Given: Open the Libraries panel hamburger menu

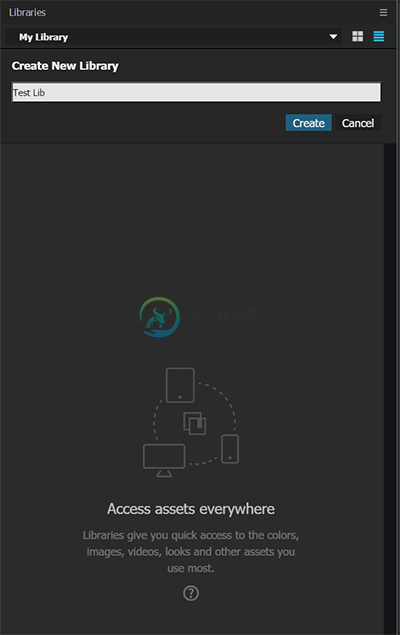Looking at the screenshot, I should pyautogui.click(x=383, y=13).
